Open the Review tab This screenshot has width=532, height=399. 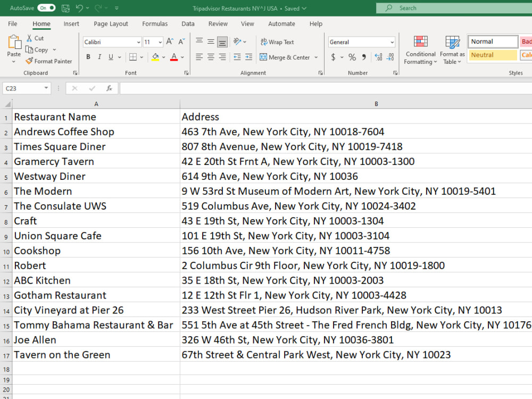click(x=218, y=24)
